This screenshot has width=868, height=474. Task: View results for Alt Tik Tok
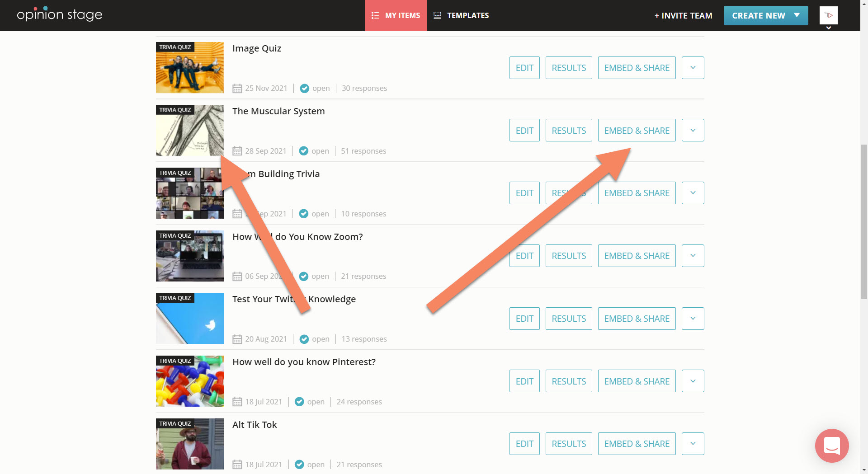[x=569, y=444]
